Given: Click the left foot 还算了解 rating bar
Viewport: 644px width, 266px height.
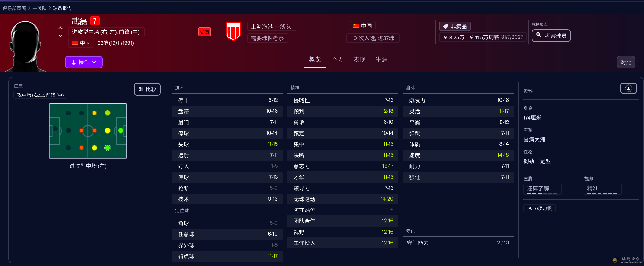Looking at the screenshot, I should point(542,189).
